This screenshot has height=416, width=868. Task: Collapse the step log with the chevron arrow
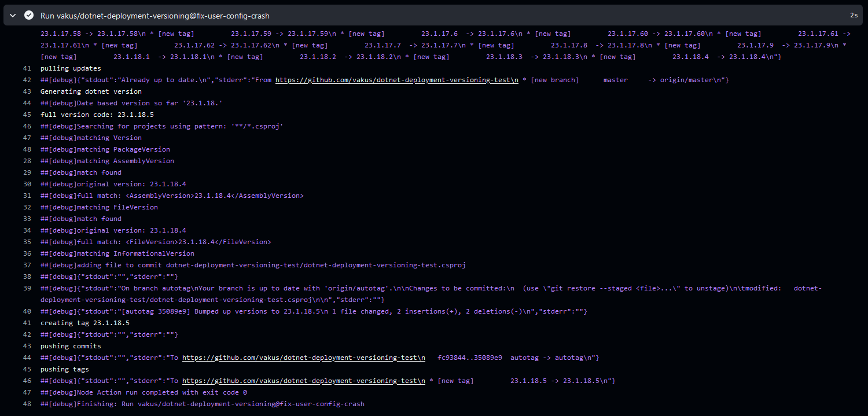tap(12, 15)
